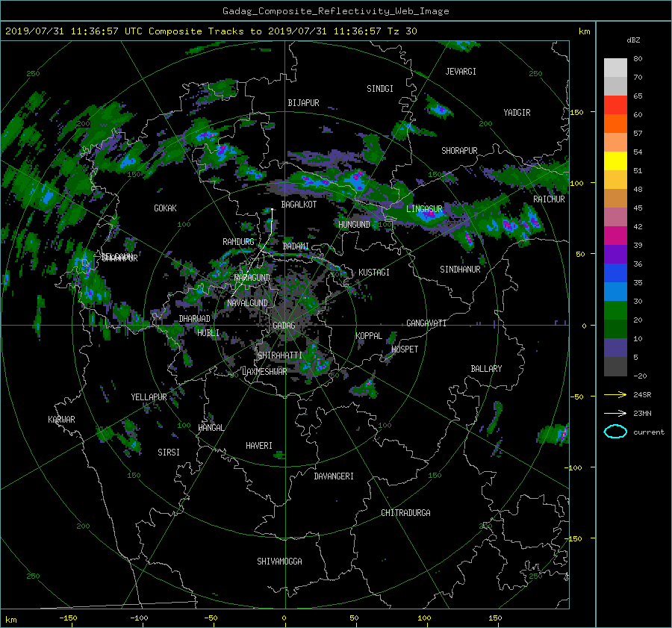Click the SINDHANUR city label
The height and width of the screenshot is (628, 672).
[460, 270]
